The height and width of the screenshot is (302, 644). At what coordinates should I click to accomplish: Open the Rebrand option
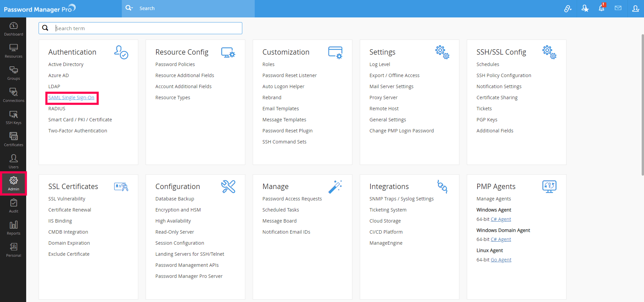click(x=272, y=98)
